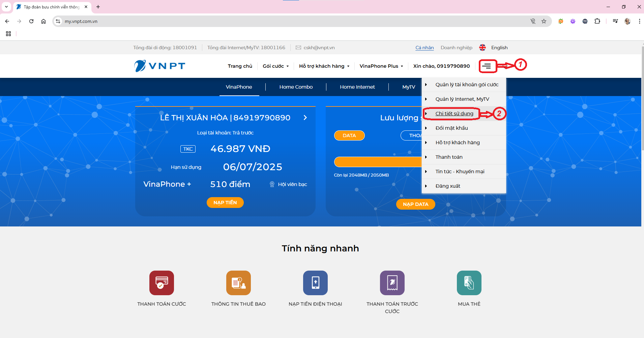Expand the VinaPhone Plus dropdown
The height and width of the screenshot is (338, 644).
click(x=381, y=66)
